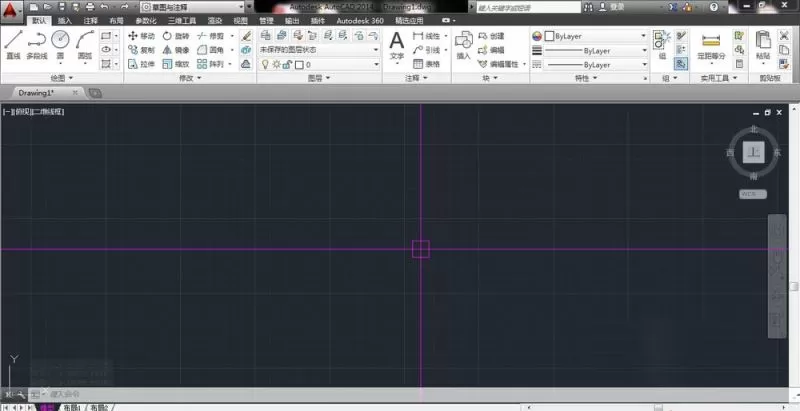
Task: Activate the Mirror (镜像) command
Action: [x=176, y=50]
